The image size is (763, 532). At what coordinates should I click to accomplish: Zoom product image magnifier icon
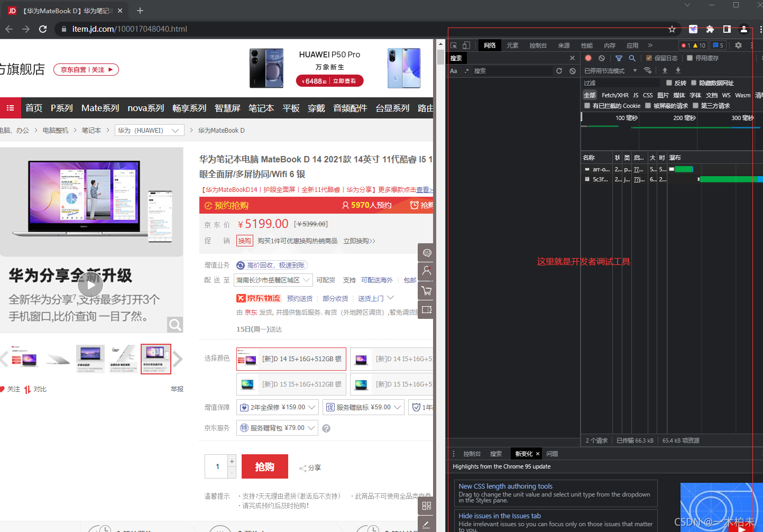(x=175, y=325)
